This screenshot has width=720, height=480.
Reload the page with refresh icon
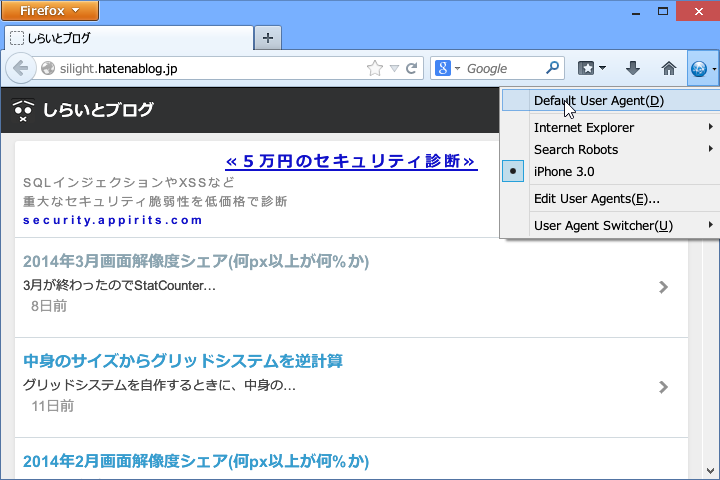tap(411, 68)
